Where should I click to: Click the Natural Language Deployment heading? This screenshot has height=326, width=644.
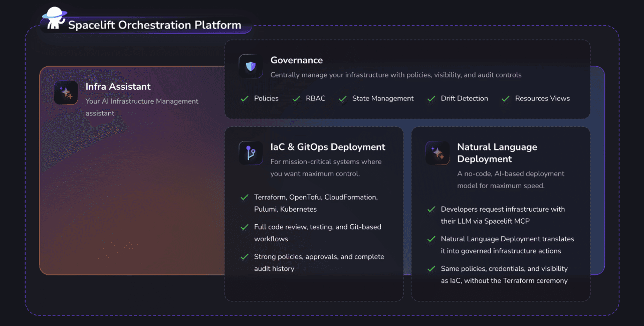(497, 153)
